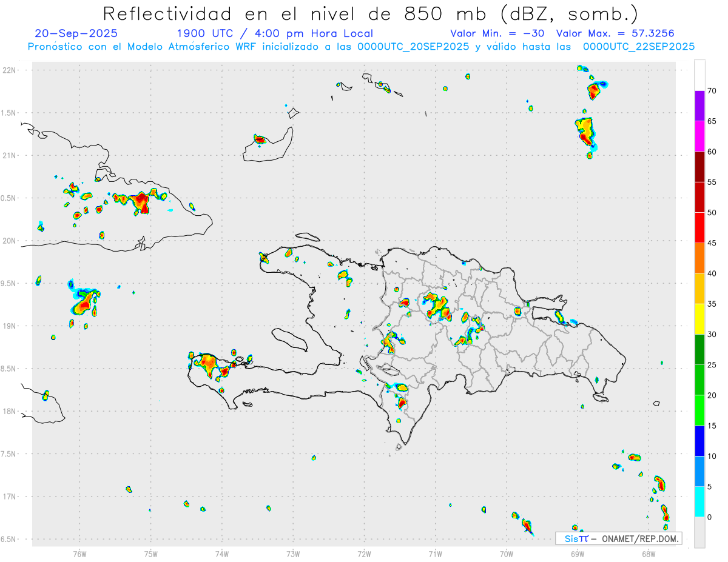Viewport: 728px width, 562px height.
Task: Click the '60' color scale label
Action: coord(712,152)
